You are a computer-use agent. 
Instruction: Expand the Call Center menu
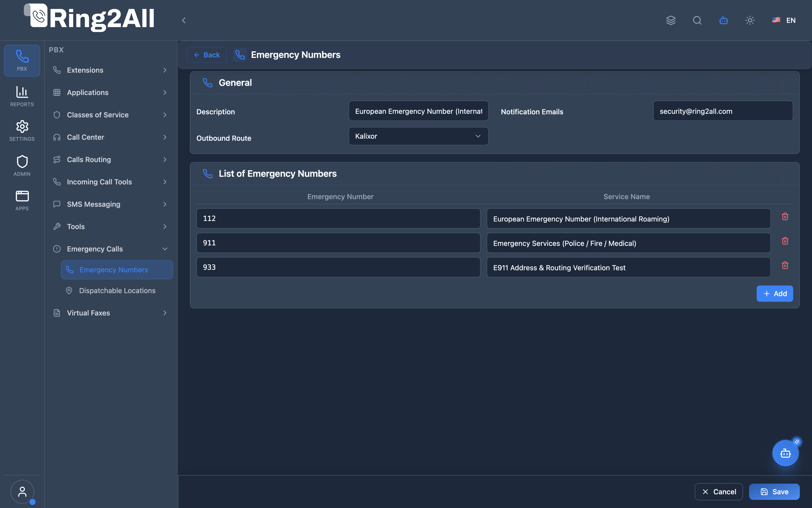pos(110,137)
